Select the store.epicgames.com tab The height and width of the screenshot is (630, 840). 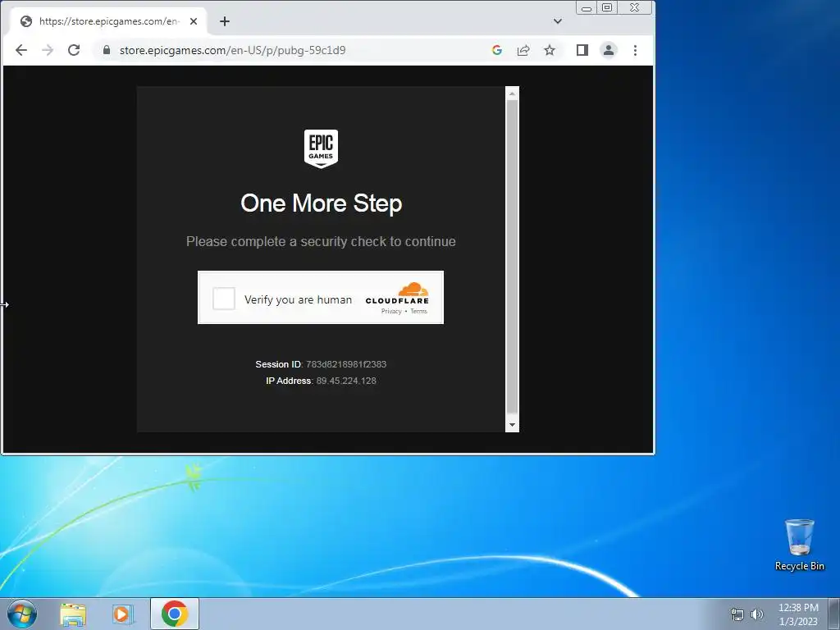[x=109, y=21]
